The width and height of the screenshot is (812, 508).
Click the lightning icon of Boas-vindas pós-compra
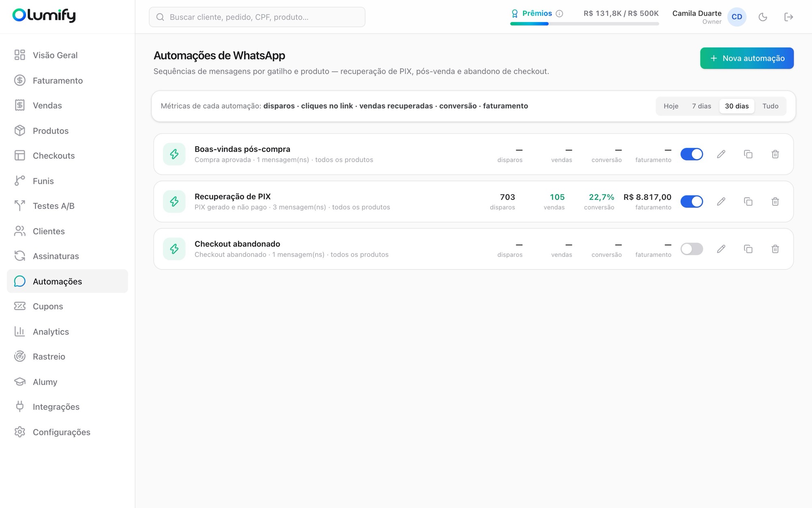174,154
